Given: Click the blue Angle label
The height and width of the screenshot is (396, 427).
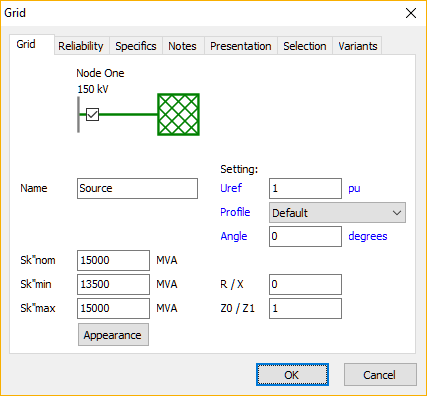Looking at the screenshot, I should (x=234, y=236).
